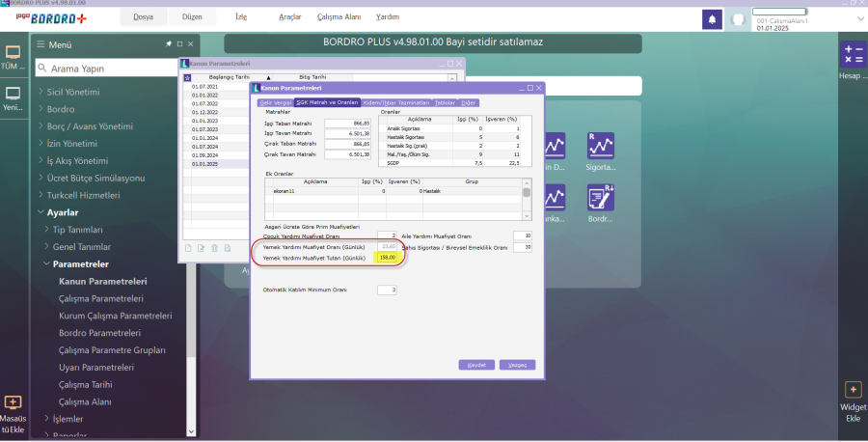868x442 pixels.
Task: Click the hamburger icon beside Menü
Action: (x=41, y=44)
